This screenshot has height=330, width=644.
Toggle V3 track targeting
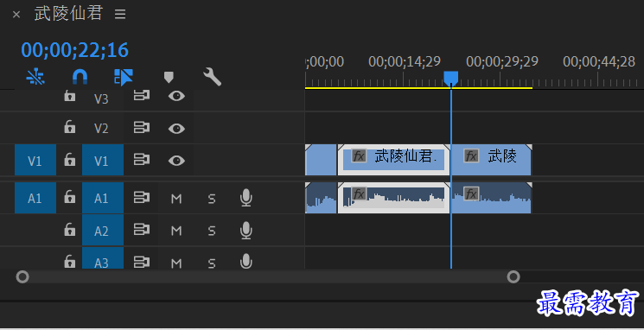101,98
